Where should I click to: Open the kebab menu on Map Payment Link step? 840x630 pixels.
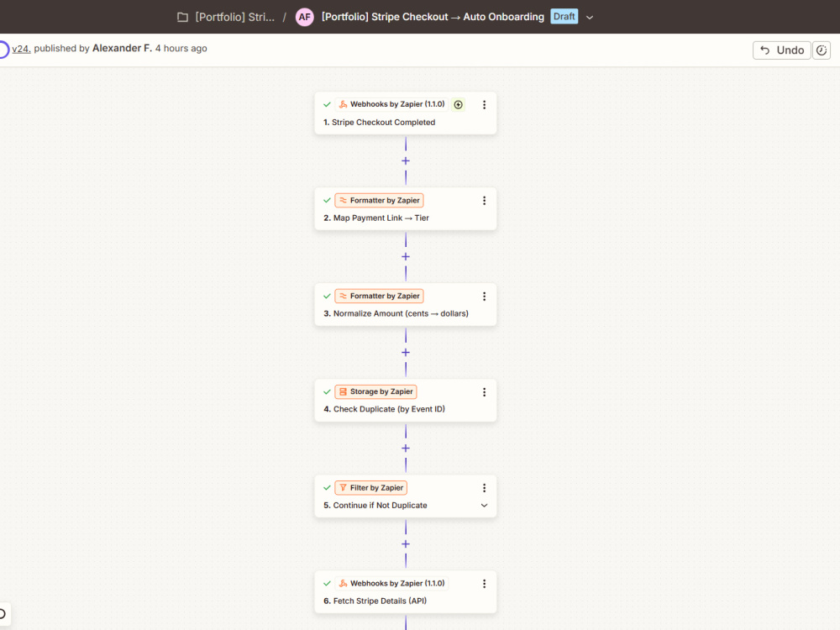tap(485, 201)
